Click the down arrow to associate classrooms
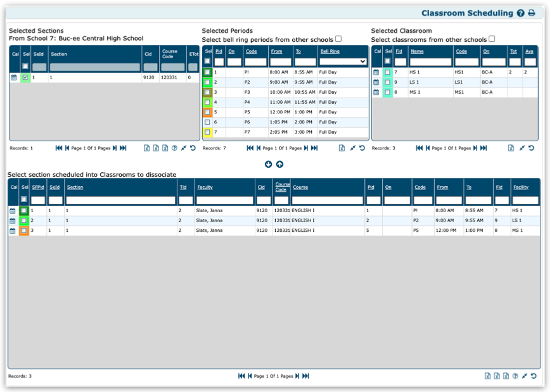552x392 pixels. [x=268, y=165]
